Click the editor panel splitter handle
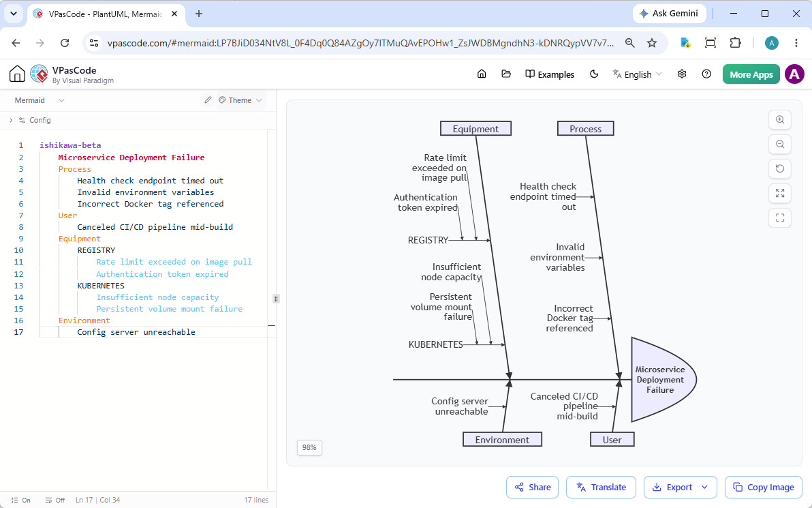The image size is (812, 508). (276, 299)
